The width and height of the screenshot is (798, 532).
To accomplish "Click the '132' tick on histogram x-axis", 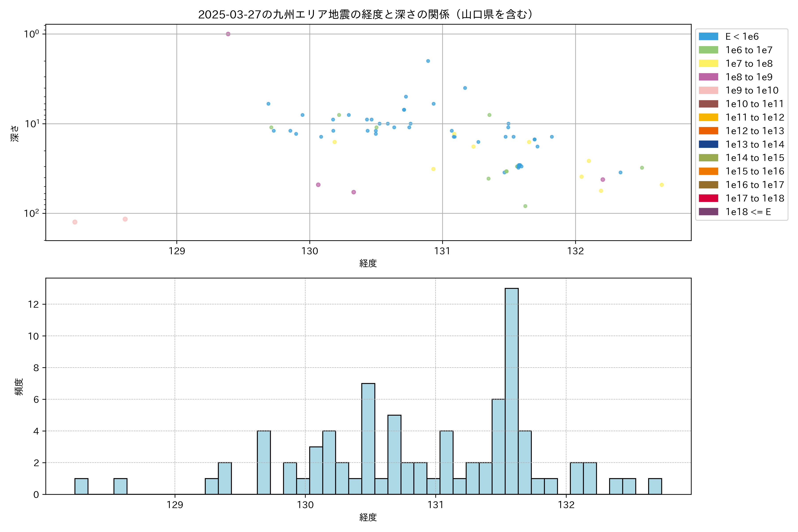I will point(566,505).
